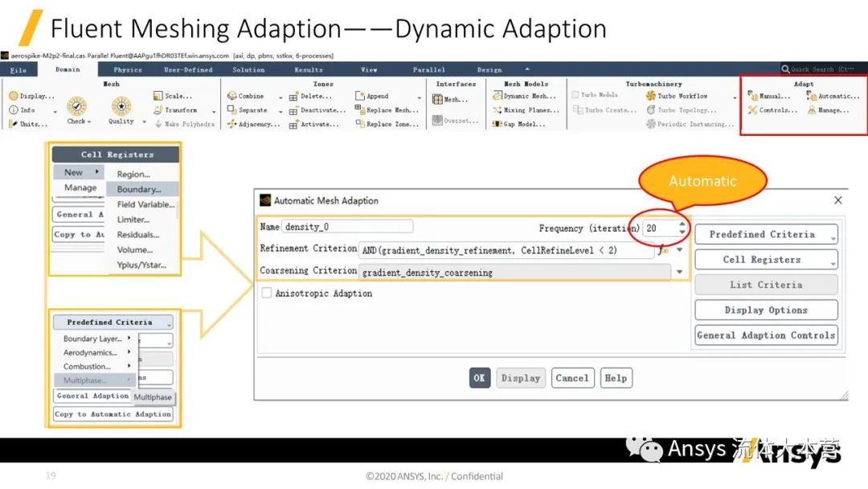
Task: Open General Adaption Controls
Action: (x=766, y=335)
